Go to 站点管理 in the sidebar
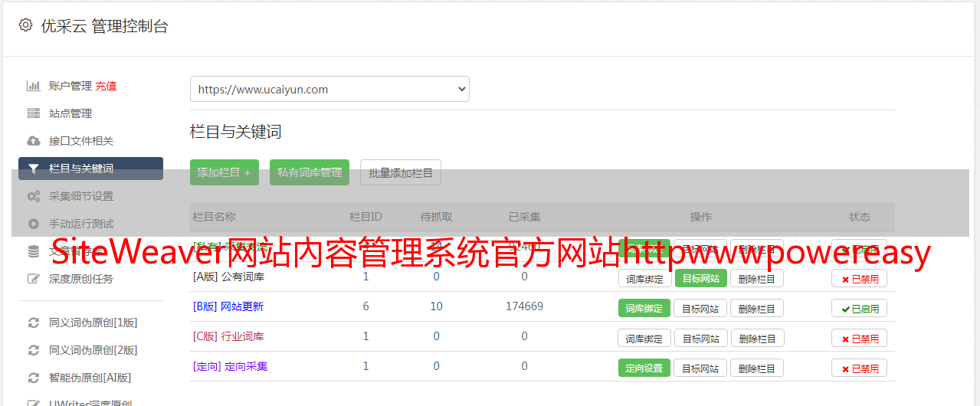Viewport: 980px width, 406px height. [x=70, y=113]
